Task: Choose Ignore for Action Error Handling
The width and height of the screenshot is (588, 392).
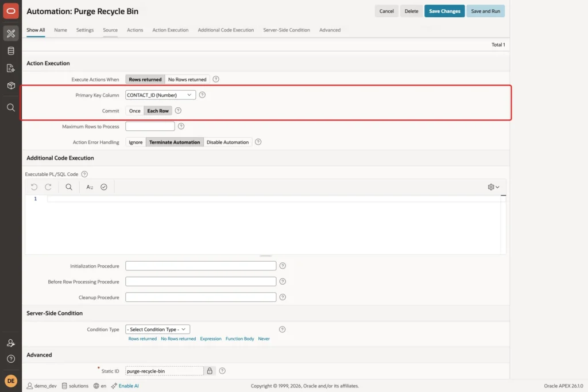Action: tap(136, 142)
